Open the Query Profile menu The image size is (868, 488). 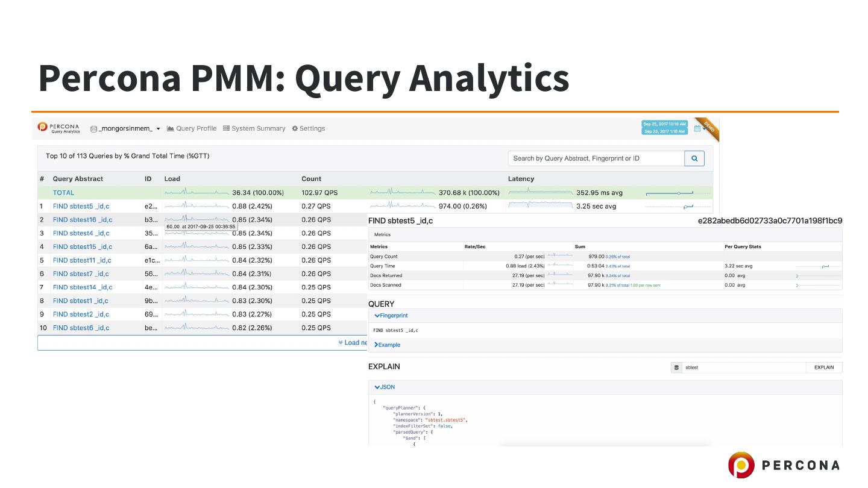(x=192, y=128)
